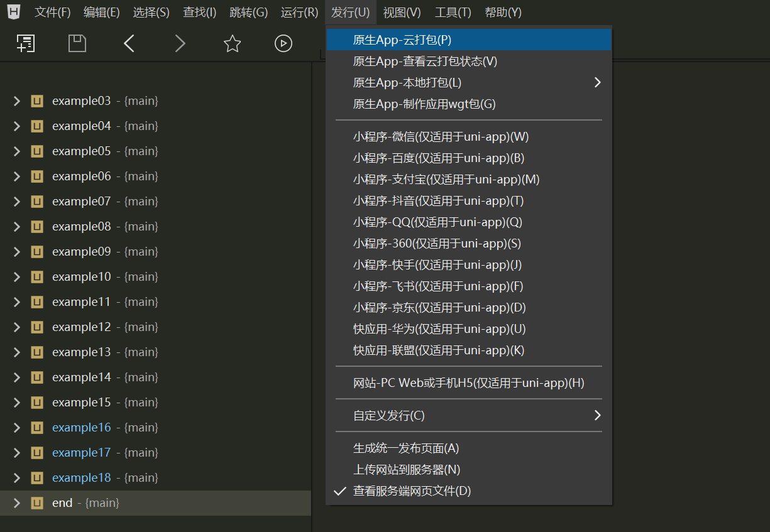770x532 pixels.
Task: Select 生成统一发布页面(A)
Action: (469, 448)
